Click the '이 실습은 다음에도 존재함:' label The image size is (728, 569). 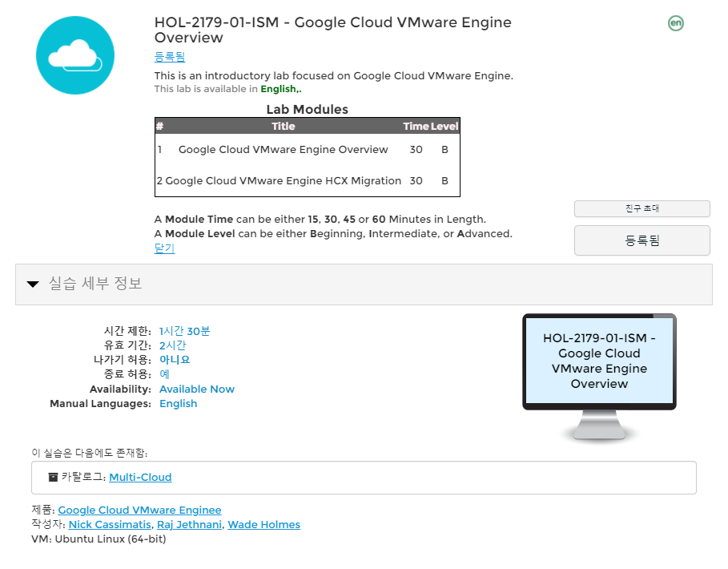coord(89,453)
